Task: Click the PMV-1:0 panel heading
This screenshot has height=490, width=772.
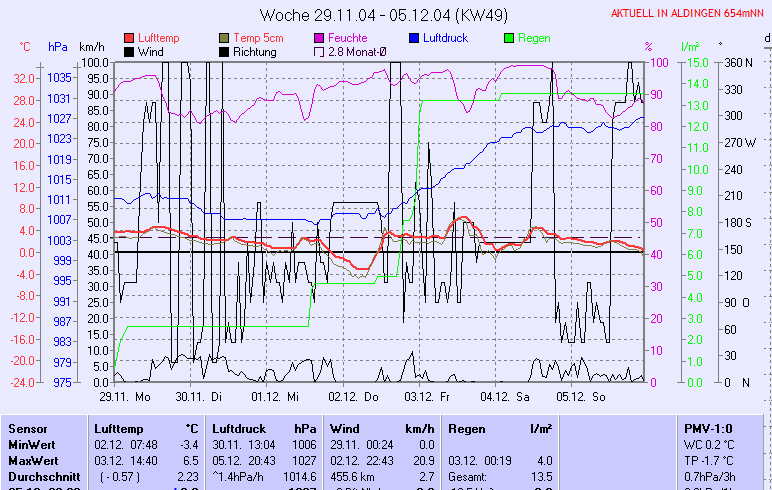Action: [706, 428]
